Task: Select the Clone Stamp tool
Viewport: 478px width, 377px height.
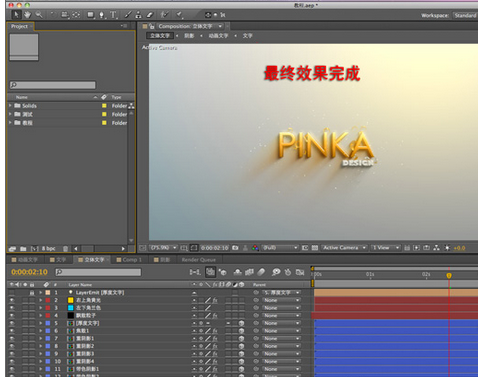Action: coord(139,15)
